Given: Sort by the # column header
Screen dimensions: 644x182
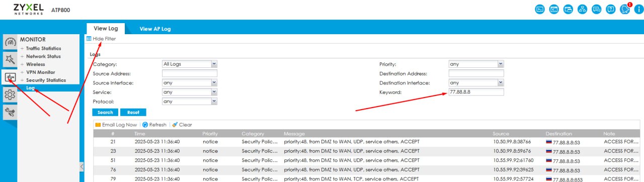Looking at the screenshot, I should click(x=113, y=134).
